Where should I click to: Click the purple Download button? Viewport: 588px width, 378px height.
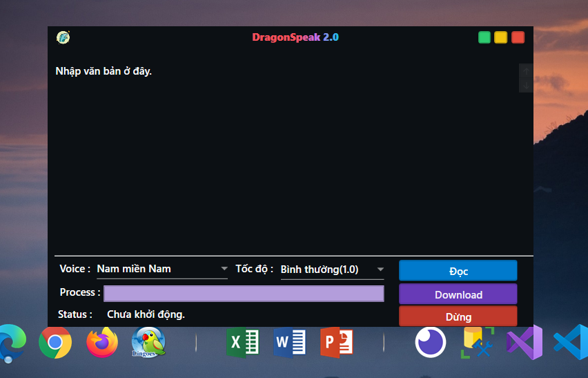(x=458, y=294)
